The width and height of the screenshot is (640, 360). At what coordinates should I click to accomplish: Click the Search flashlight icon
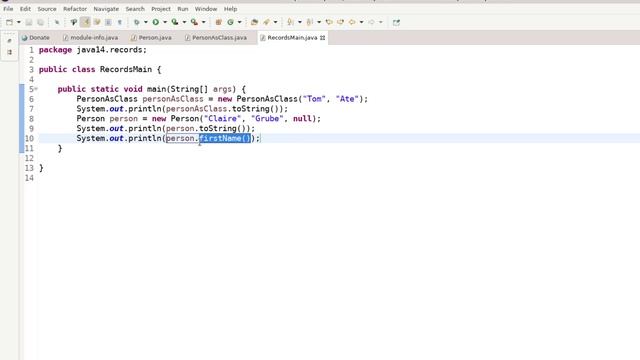point(266,22)
